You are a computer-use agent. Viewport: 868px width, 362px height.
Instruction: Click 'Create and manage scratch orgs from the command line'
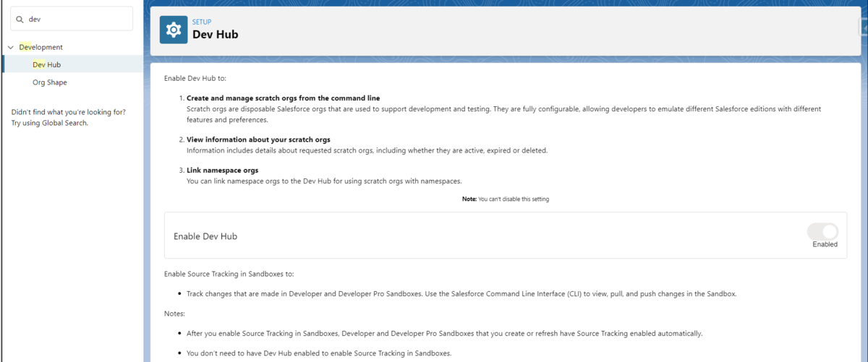pyautogui.click(x=283, y=98)
